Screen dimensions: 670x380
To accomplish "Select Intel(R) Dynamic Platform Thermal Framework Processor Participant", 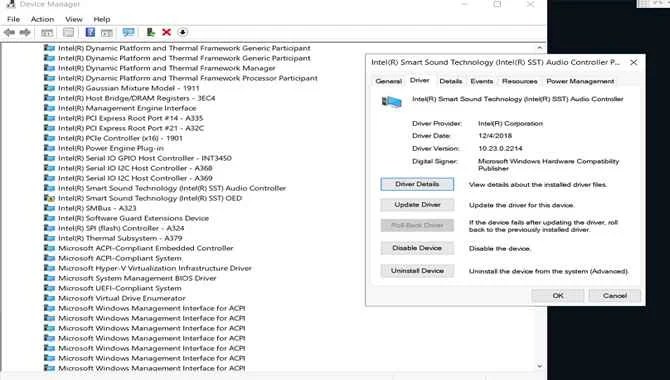I will [188, 78].
